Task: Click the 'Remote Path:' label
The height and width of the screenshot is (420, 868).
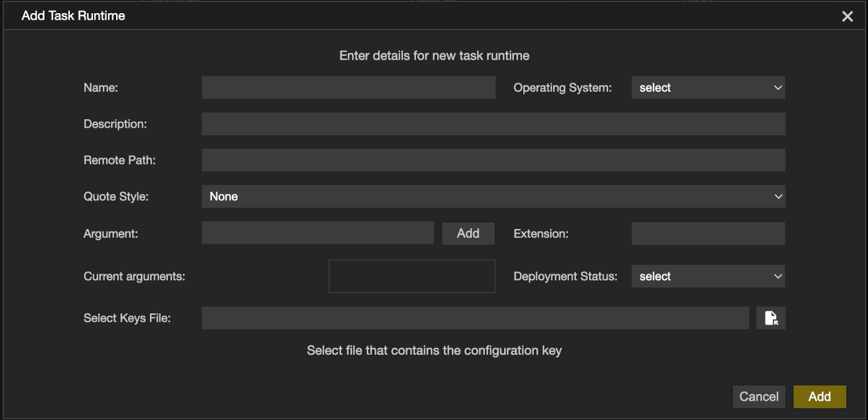Action: (120, 160)
